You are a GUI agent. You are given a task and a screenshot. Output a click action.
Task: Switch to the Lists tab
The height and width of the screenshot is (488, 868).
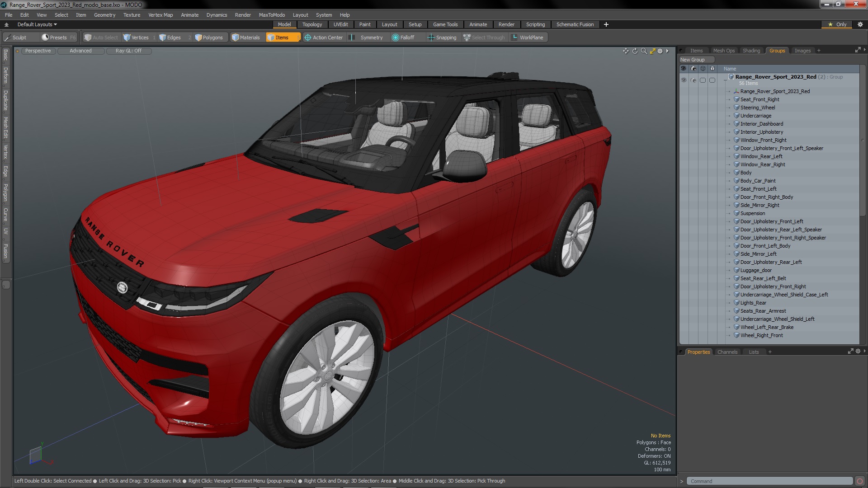point(754,352)
